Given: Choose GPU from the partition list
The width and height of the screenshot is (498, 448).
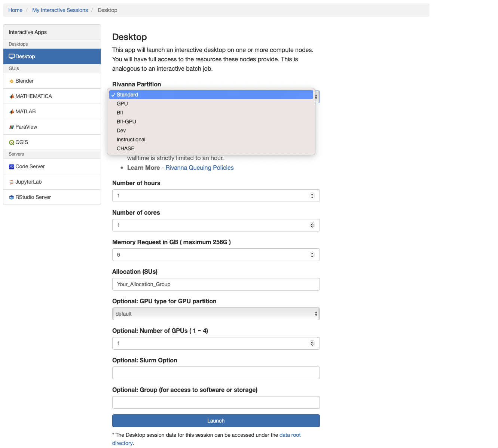Looking at the screenshot, I should pos(122,104).
